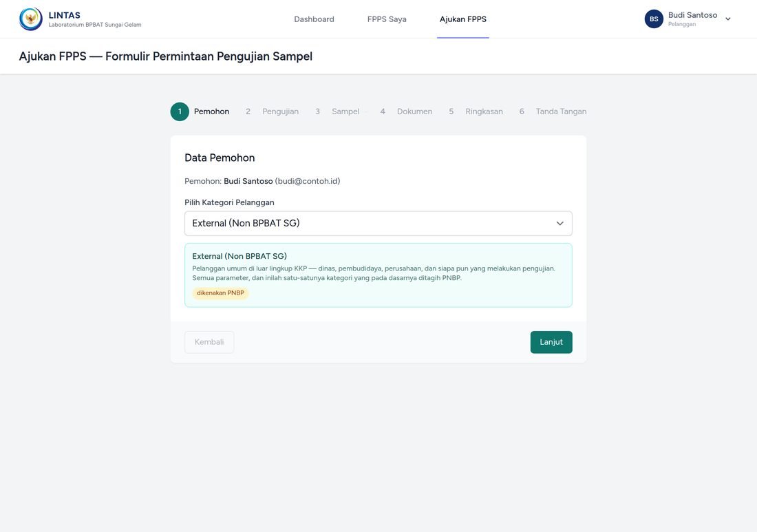Jump to step 6 Tanda Tangan
The width and height of the screenshot is (757, 532).
coord(553,111)
